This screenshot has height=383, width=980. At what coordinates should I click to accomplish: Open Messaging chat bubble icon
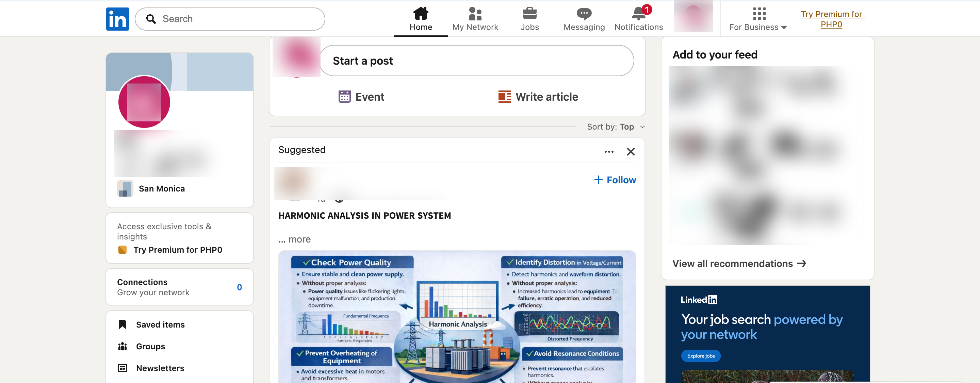(x=584, y=14)
